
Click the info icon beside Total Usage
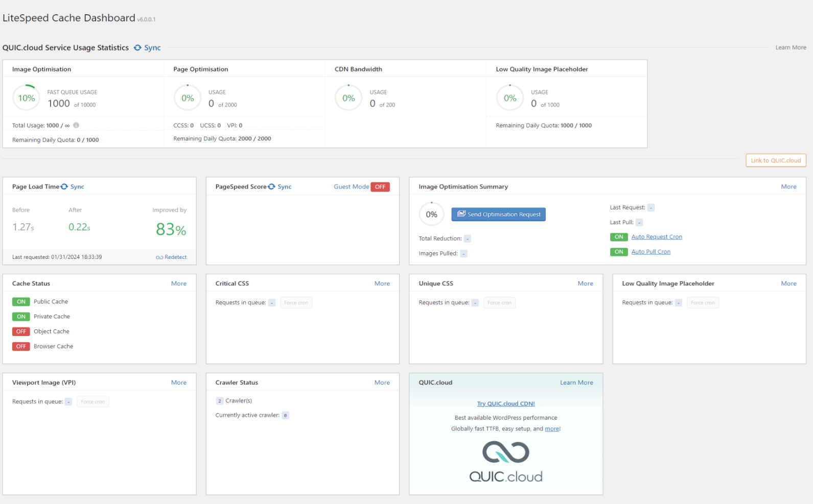click(76, 125)
